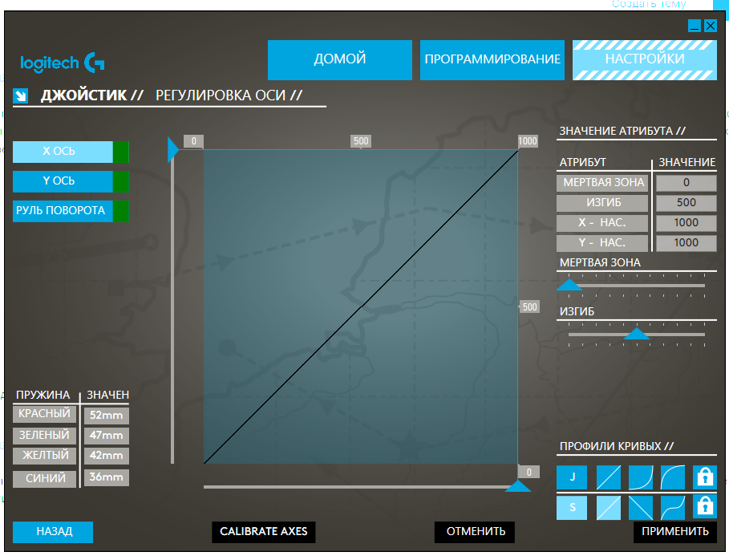Open the НАСТРОЙКИ tab
729x560 pixels.
click(645, 59)
